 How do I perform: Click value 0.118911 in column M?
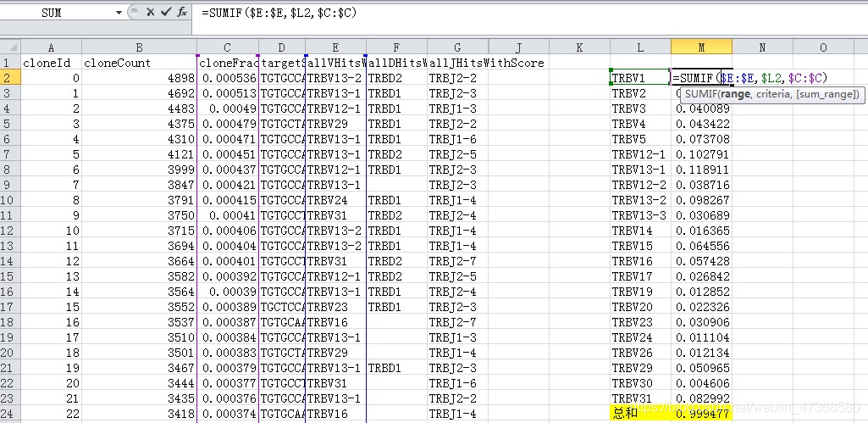coord(701,170)
